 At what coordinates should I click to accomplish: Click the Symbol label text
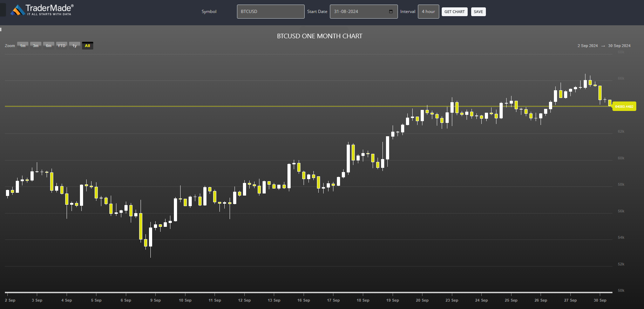(209, 12)
